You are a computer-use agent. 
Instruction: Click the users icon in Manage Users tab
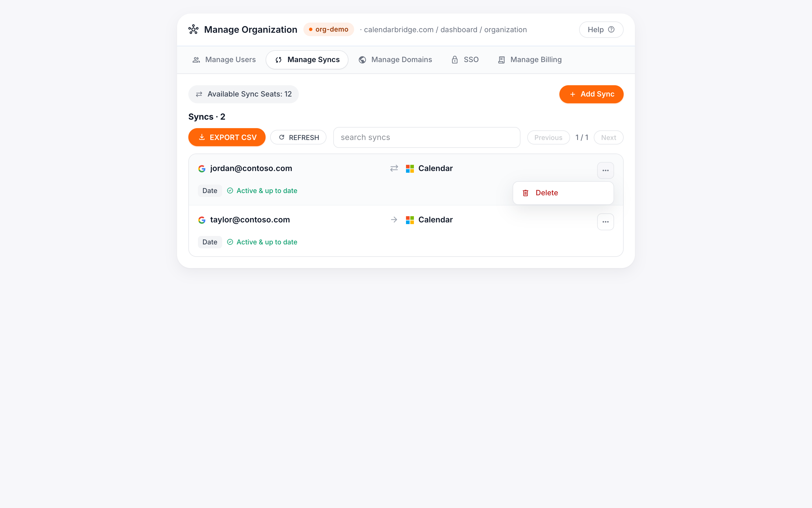point(196,60)
